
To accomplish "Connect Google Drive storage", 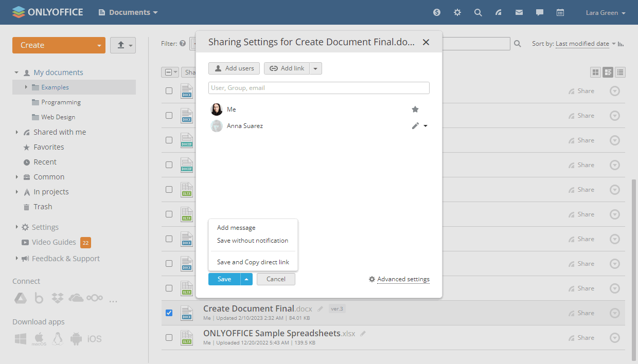I will tap(21, 298).
